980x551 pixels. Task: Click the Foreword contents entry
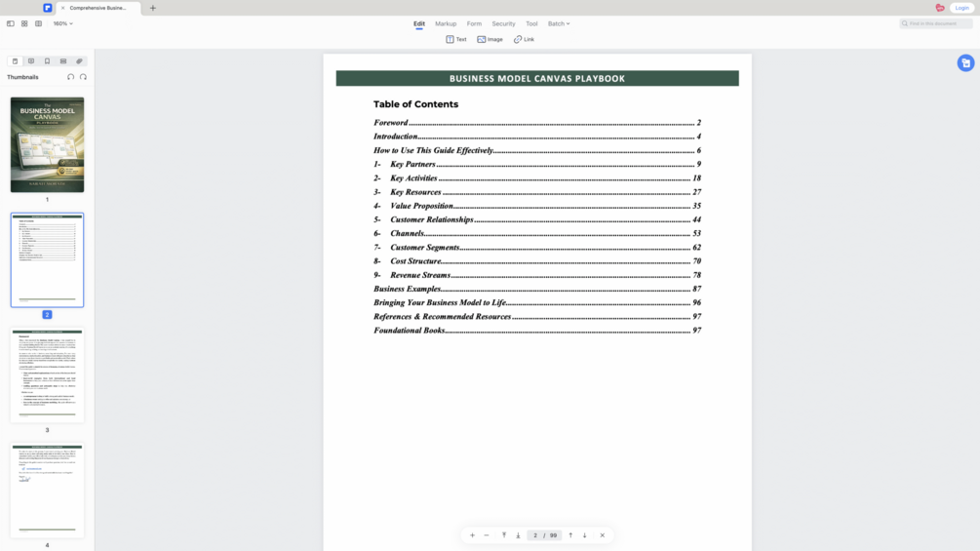pos(537,123)
